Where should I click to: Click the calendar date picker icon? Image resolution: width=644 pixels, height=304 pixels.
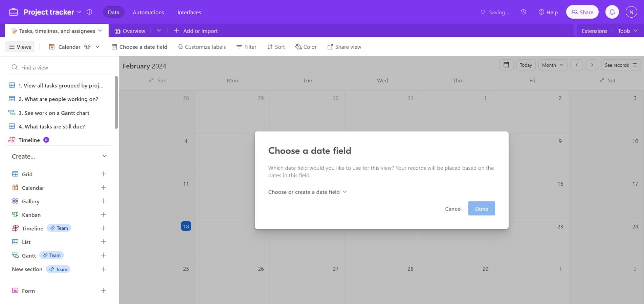(x=506, y=65)
